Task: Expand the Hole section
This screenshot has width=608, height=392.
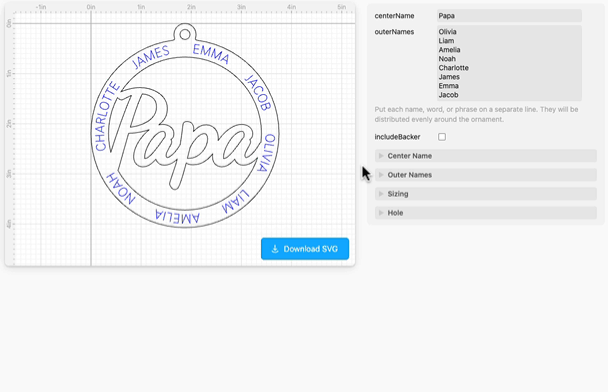Action: [x=485, y=213]
